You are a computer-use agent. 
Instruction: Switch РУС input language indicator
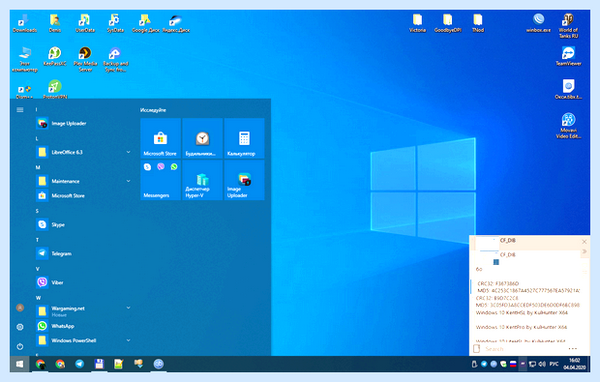tap(554, 364)
